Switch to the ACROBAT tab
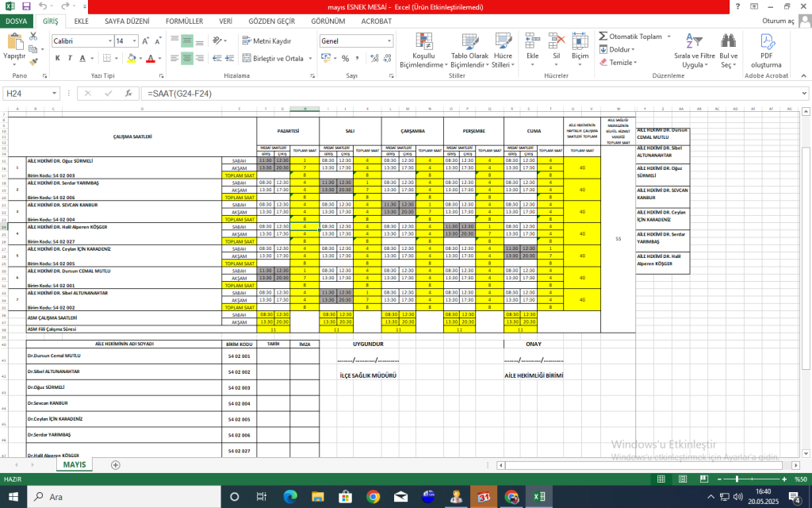 tap(377, 21)
